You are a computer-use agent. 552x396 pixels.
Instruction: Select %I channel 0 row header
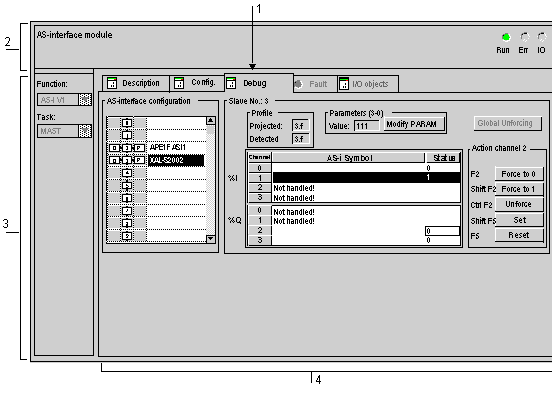[x=260, y=168]
